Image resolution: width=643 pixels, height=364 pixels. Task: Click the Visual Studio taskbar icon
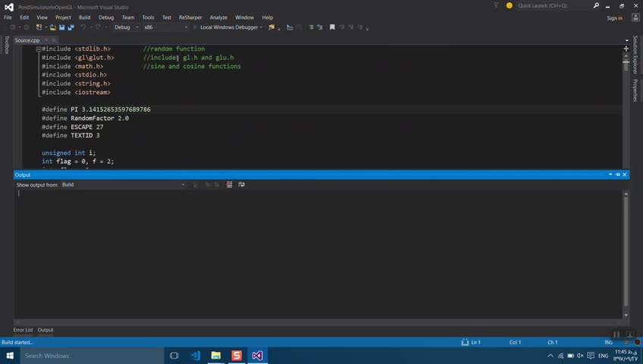[258, 356]
